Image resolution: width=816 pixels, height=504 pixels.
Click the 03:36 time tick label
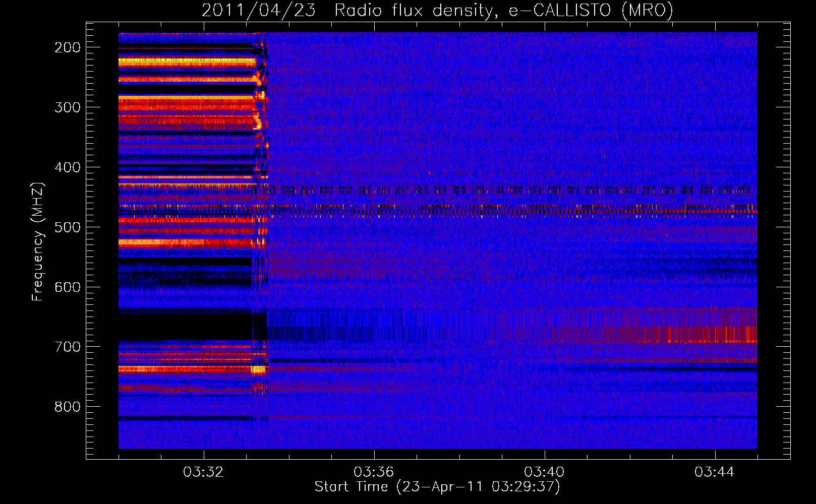(x=374, y=472)
